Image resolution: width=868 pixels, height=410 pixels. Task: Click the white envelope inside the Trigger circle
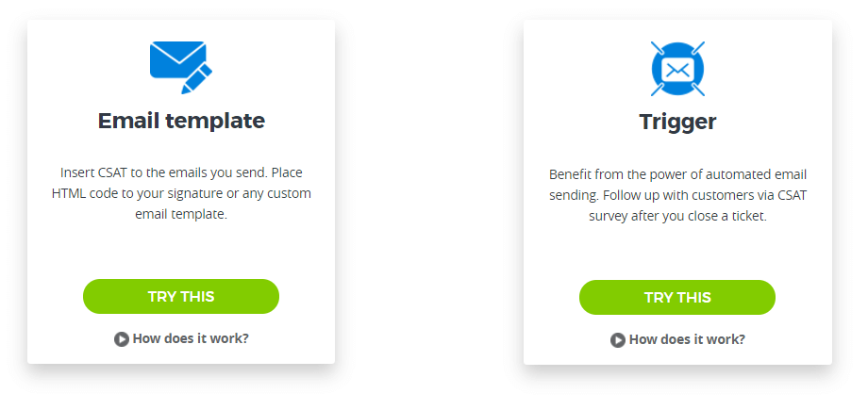pos(677,69)
